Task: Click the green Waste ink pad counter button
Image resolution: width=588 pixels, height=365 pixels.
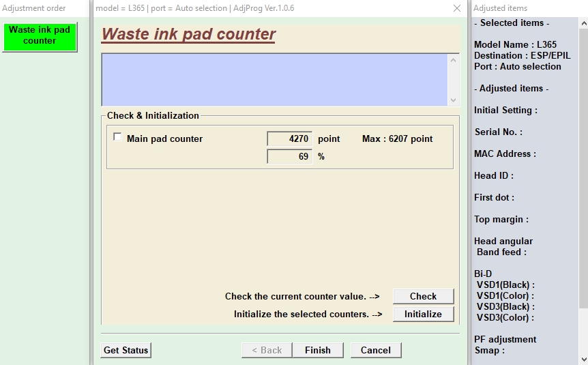Action: [x=40, y=36]
